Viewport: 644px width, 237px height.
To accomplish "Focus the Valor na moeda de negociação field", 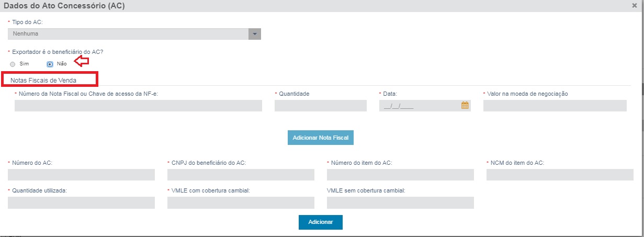I will 555,106.
